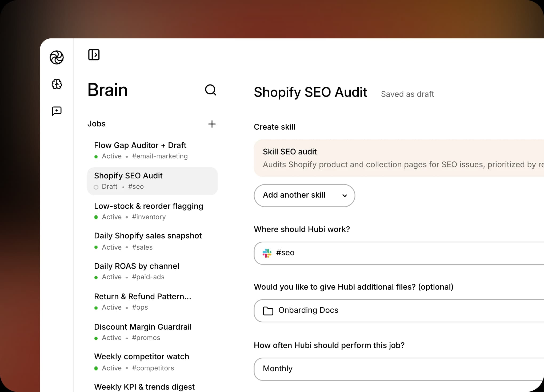This screenshot has width=544, height=392.
Task: Click the #competitors channel tag
Action: (153, 368)
